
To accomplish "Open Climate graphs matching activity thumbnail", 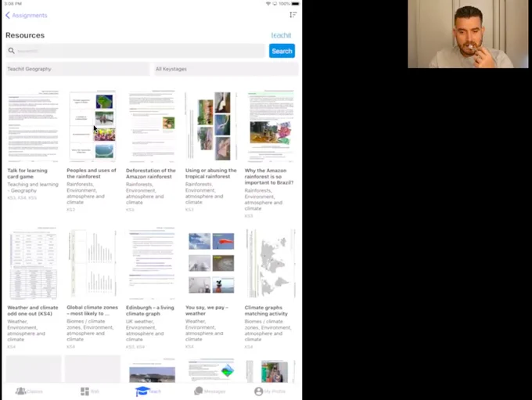I will (271, 264).
